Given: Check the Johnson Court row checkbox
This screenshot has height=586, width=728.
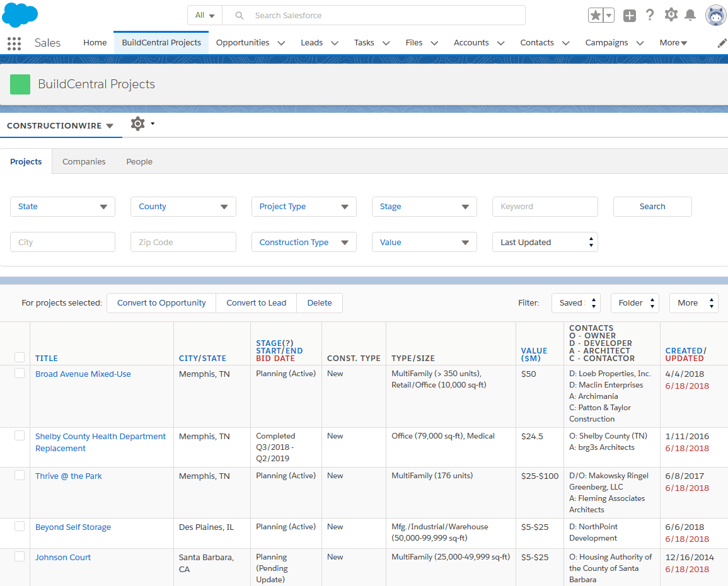Looking at the screenshot, I should (x=20, y=556).
